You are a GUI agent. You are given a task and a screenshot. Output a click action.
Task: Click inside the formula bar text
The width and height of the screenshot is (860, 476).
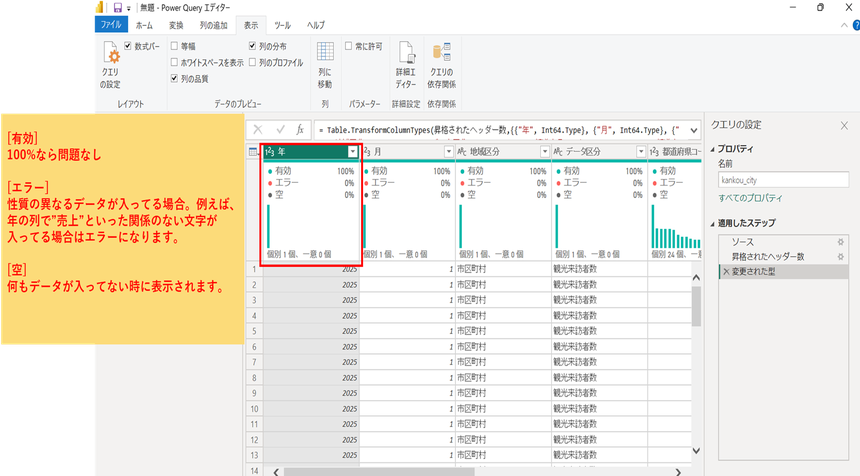pos(500,131)
